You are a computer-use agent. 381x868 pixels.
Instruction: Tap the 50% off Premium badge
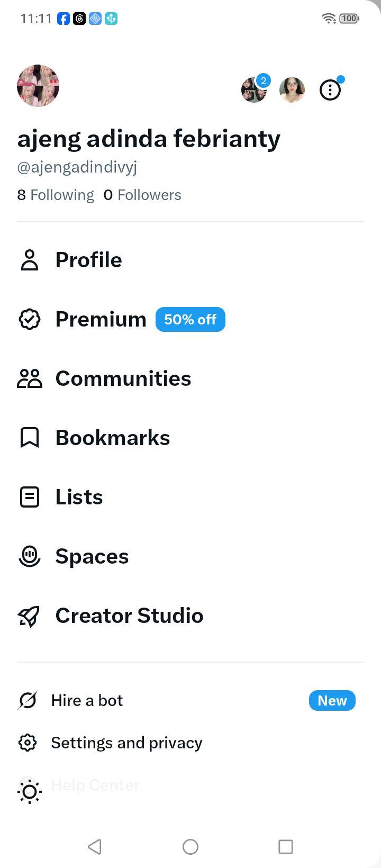coord(190,319)
